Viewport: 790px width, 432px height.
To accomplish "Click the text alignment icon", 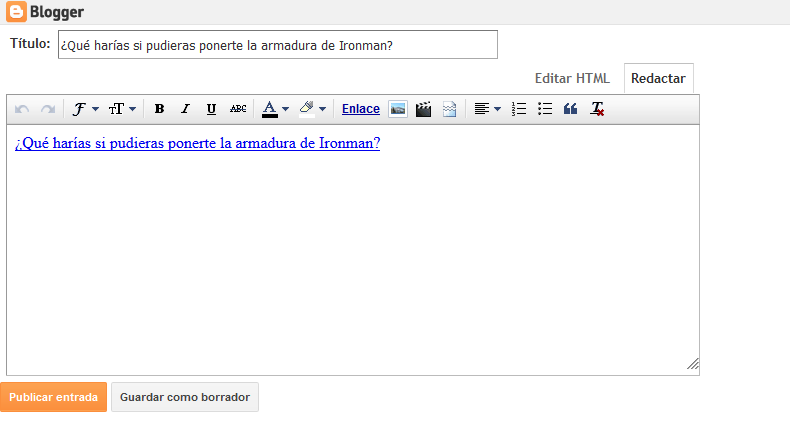I will pos(482,109).
